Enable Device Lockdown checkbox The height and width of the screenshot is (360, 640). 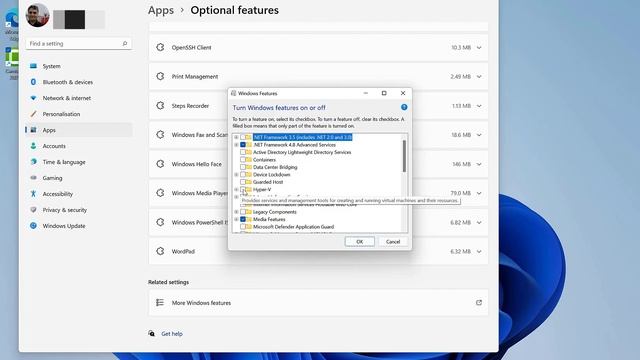[x=243, y=175]
